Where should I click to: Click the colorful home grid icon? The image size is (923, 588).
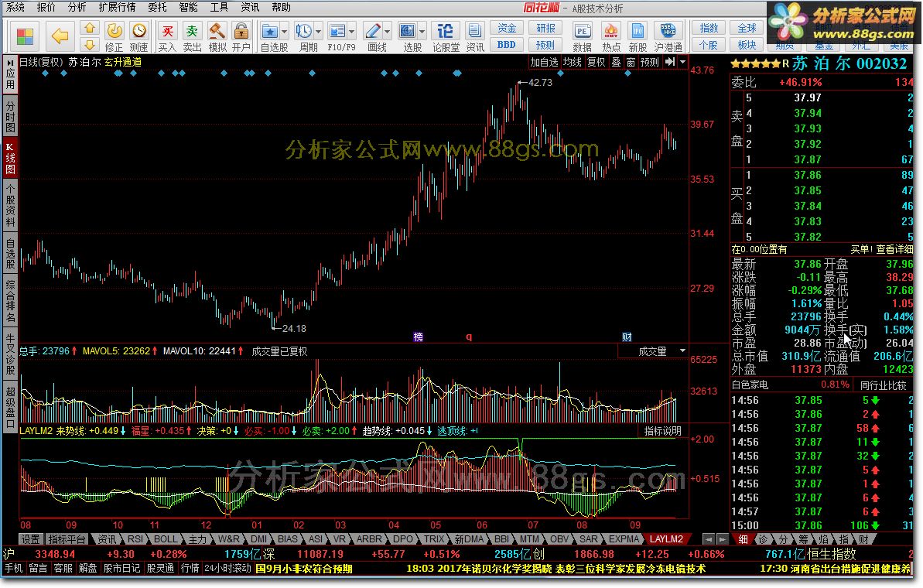25,36
